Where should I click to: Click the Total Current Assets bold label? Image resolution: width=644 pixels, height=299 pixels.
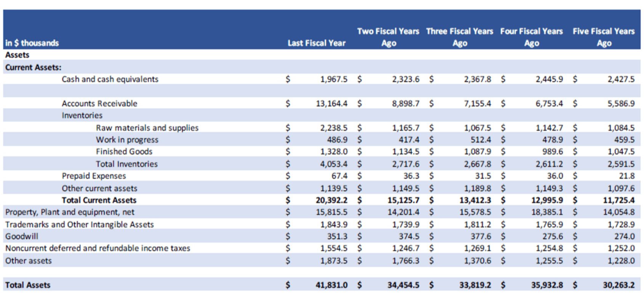pos(99,200)
